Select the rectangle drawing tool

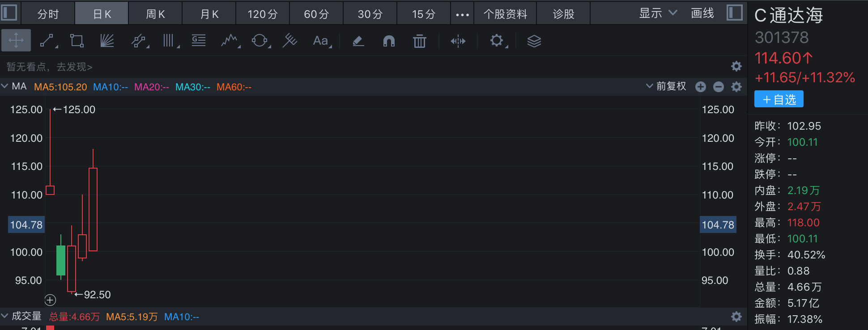pos(77,41)
